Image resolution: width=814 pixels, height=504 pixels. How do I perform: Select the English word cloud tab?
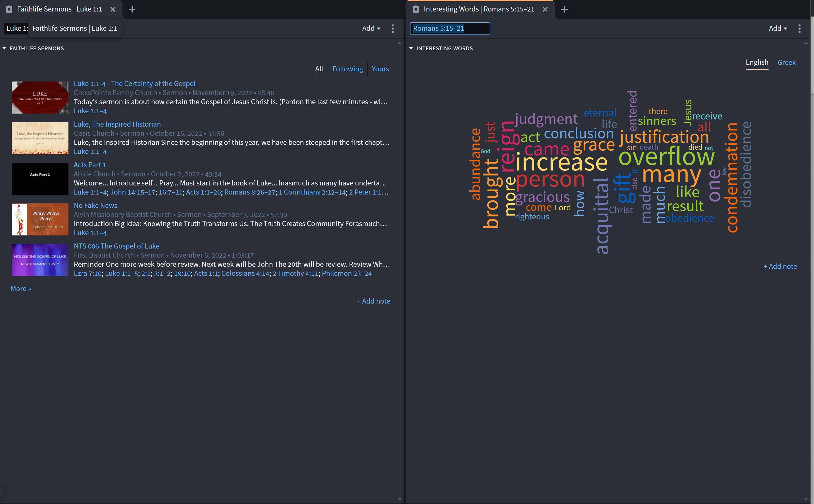tap(757, 62)
